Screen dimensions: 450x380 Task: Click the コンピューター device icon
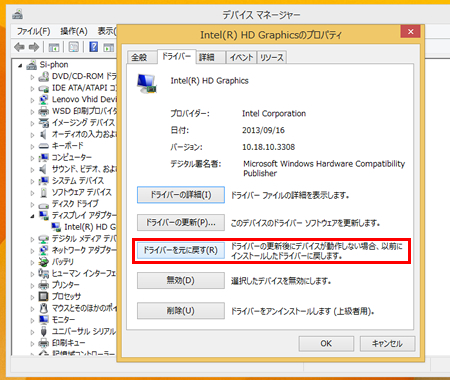(44, 157)
